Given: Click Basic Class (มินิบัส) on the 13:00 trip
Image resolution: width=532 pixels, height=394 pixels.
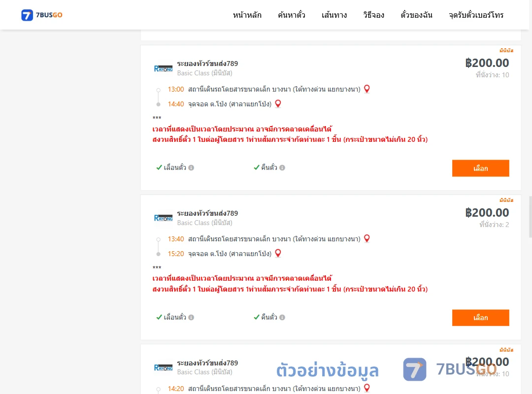Looking at the screenshot, I should click(x=204, y=73).
